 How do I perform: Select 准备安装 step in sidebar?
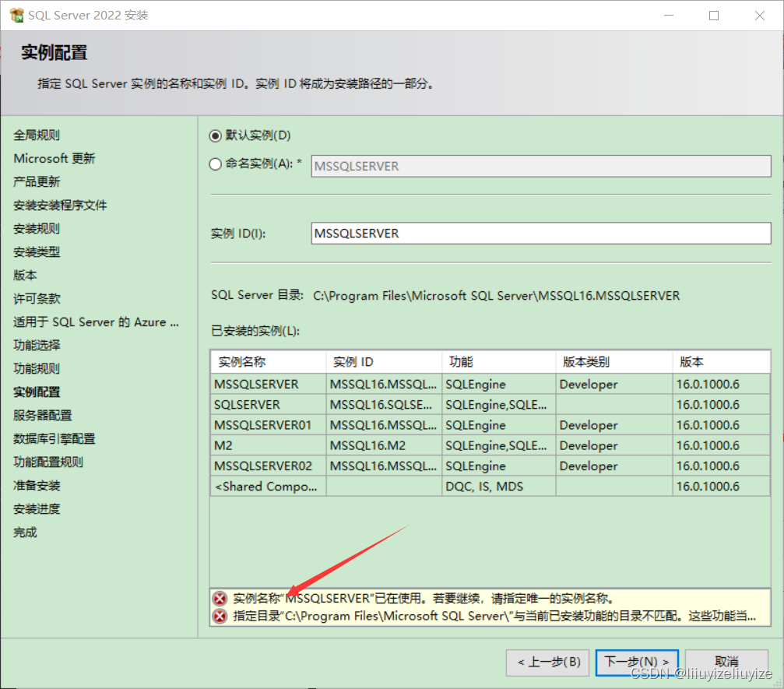(x=37, y=486)
